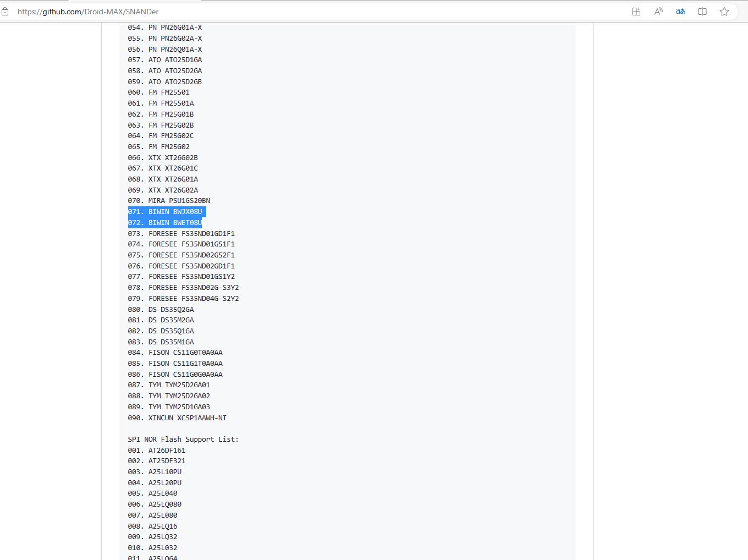Click the highlighted 072. BIWIN BWET08U line
This screenshot has width=748, height=560.
pos(165,223)
